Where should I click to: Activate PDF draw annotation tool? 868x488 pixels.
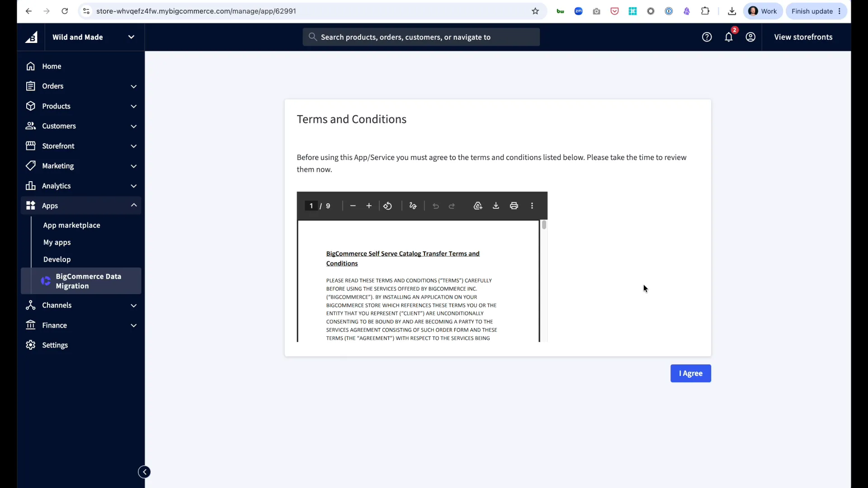coord(413,206)
